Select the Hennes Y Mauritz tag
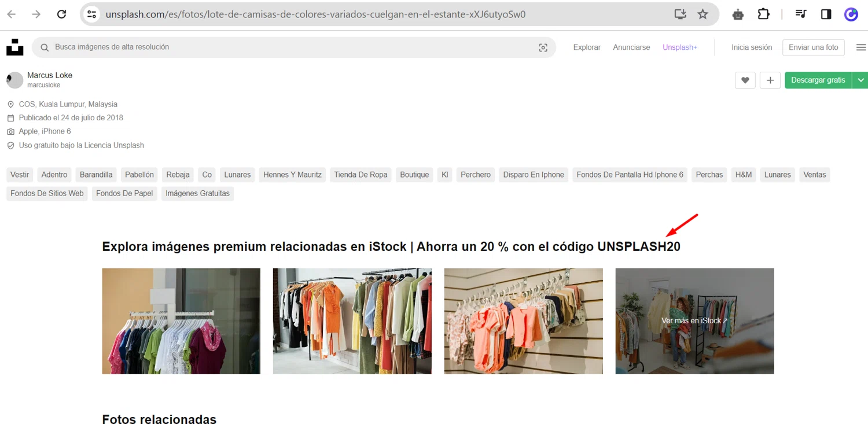 pyautogui.click(x=293, y=175)
